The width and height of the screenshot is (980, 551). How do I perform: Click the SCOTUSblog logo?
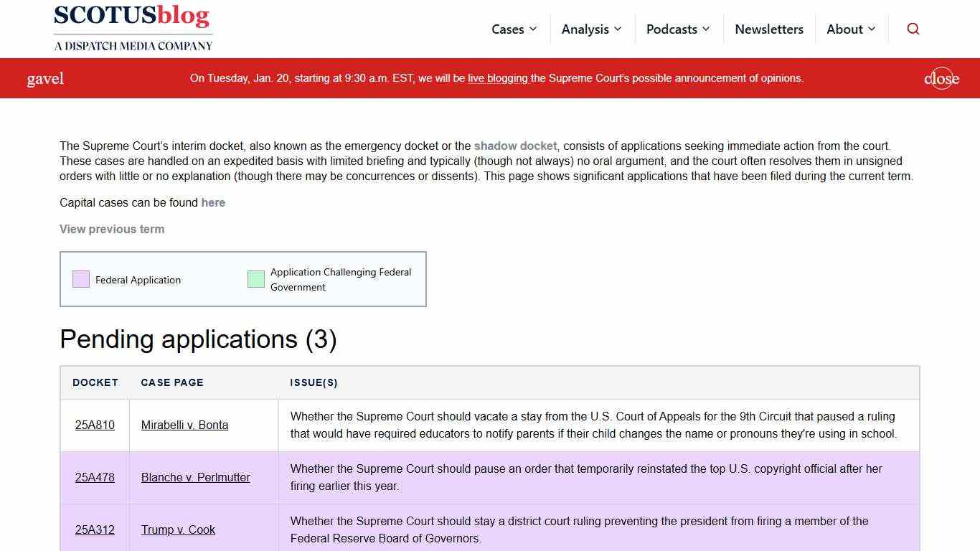point(133,27)
